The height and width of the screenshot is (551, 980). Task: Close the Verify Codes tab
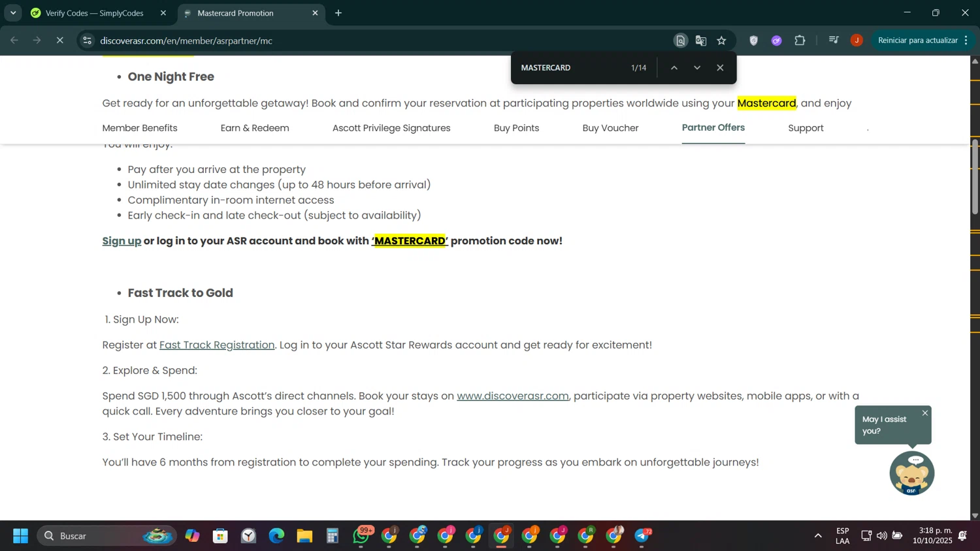pos(163,13)
